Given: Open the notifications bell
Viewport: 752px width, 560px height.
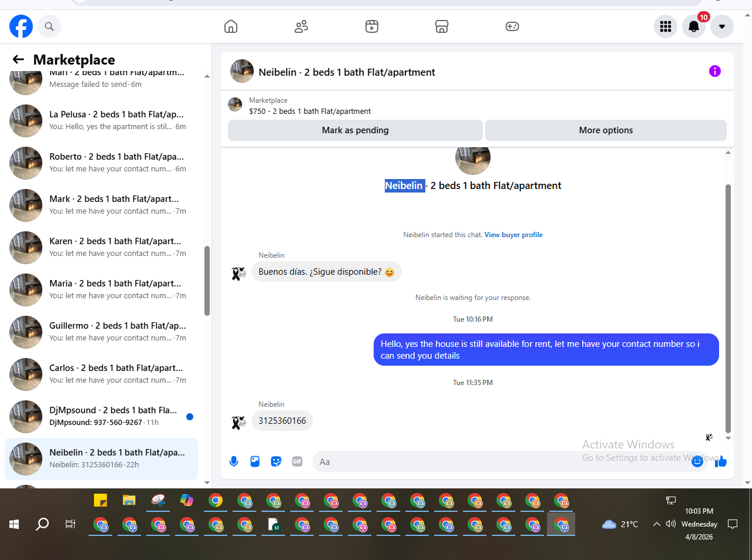Looking at the screenshot, I should pos(694,26).
